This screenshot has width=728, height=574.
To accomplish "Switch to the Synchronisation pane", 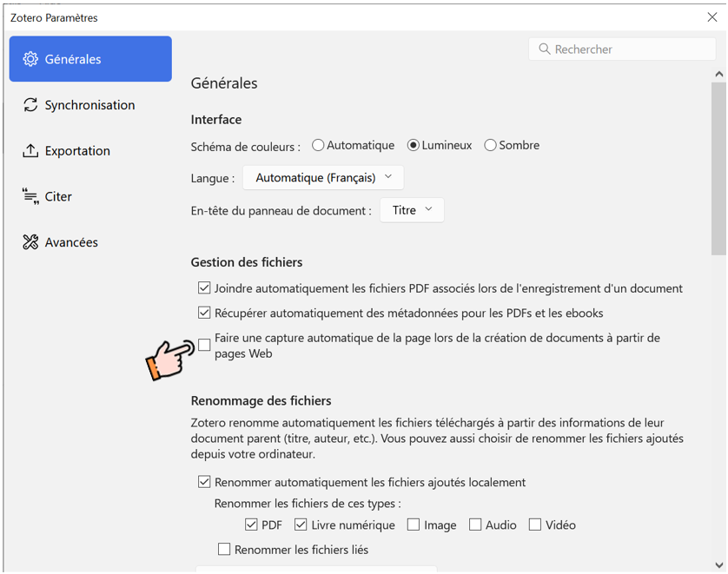I will click(x=90, y=105).
